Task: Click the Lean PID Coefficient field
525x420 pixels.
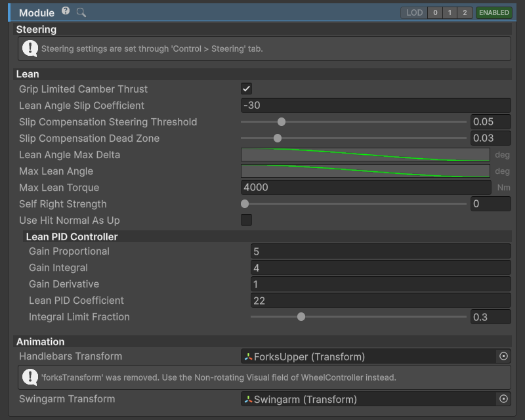Action: pos(381,301)
